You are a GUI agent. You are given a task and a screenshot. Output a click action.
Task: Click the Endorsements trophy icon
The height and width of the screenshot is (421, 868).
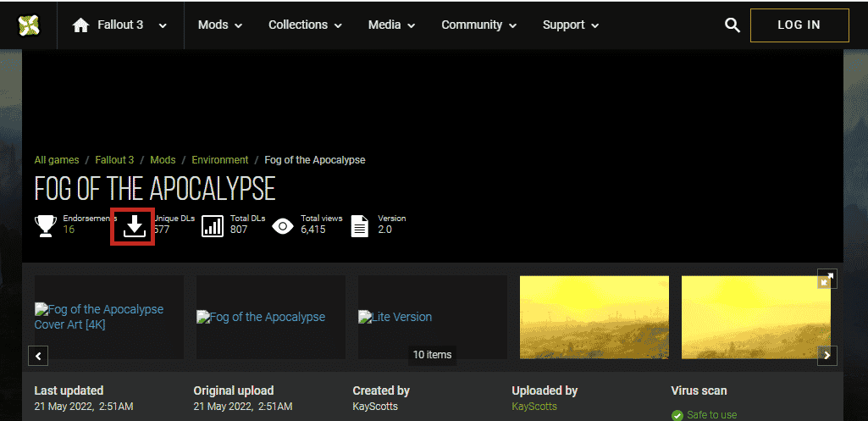click(46, 226)
